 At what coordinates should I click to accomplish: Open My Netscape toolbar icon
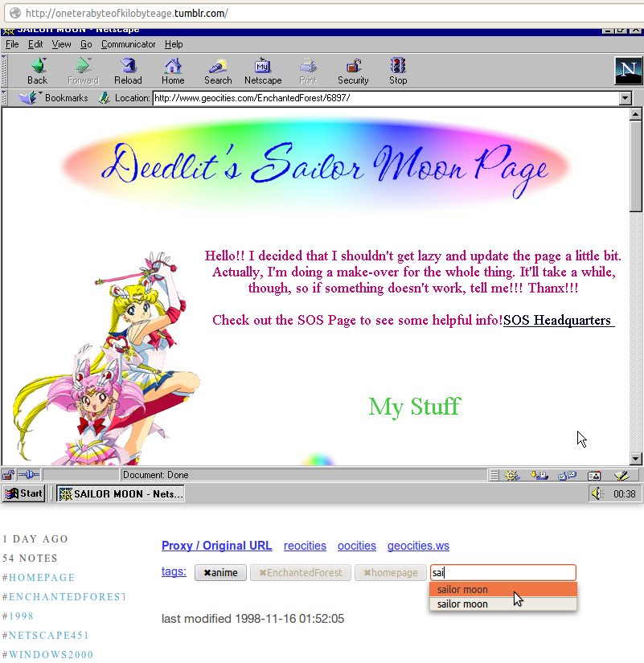(x=263, y=71)
